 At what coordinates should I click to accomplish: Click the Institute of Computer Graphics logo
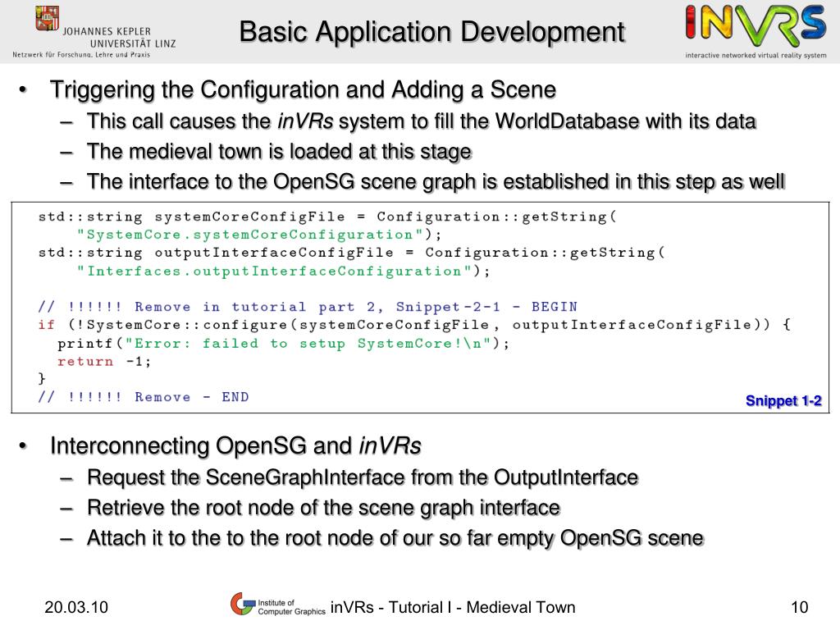pyautogui.click(x=278, y=605)
